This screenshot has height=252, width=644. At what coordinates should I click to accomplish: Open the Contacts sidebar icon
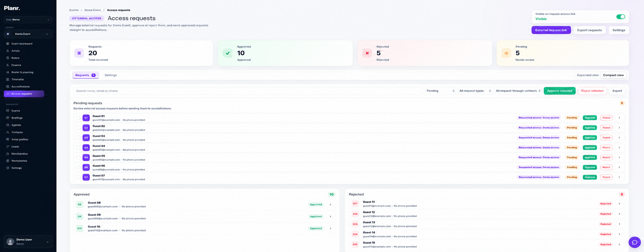coord(8,132)
